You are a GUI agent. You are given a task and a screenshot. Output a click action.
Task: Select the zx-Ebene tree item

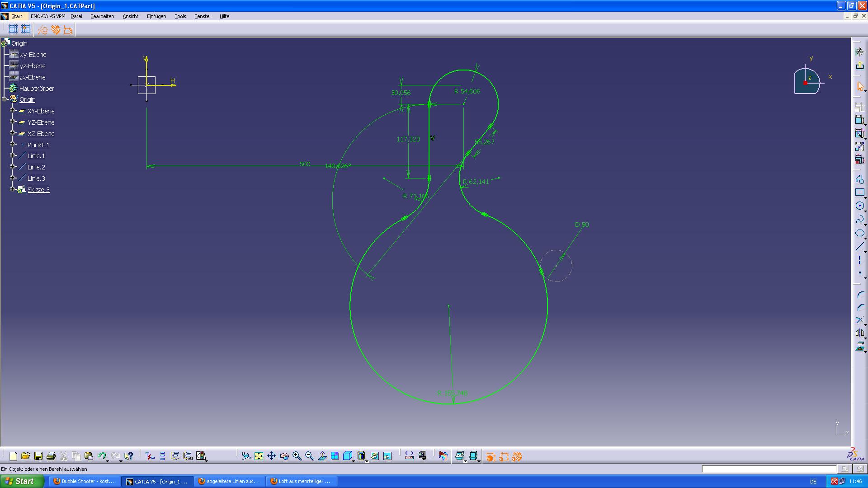point(33,77)
